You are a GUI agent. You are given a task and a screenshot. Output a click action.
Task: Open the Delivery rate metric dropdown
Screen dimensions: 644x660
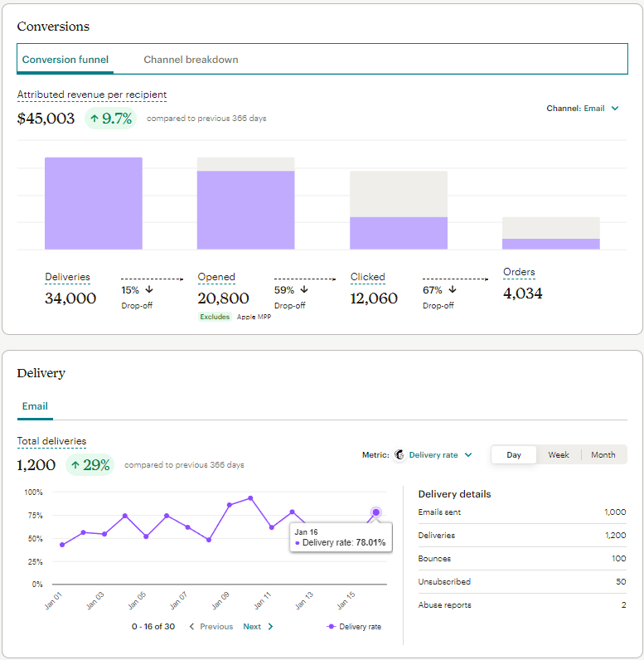440,454
